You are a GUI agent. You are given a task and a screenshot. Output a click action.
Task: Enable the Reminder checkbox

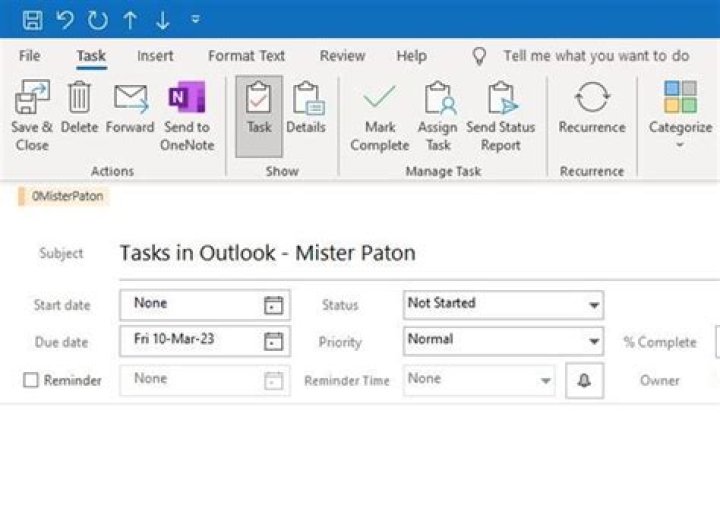[x=31, y=380]
